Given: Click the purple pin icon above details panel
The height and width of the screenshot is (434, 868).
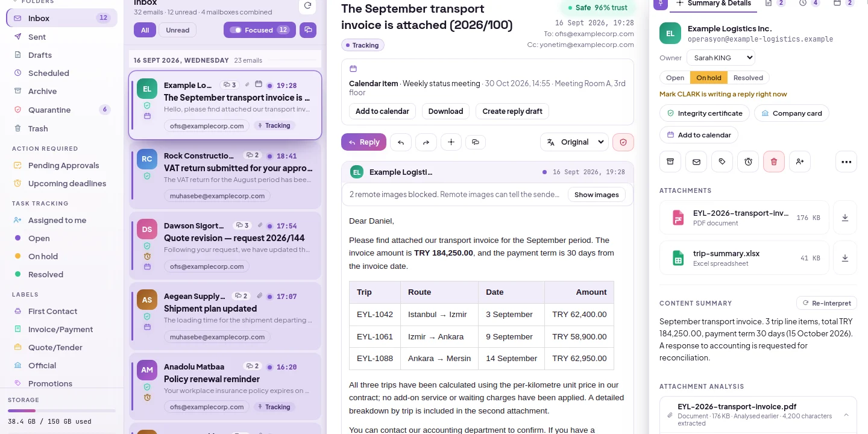Looking at the screenshot, I should [x=660, y=4].
